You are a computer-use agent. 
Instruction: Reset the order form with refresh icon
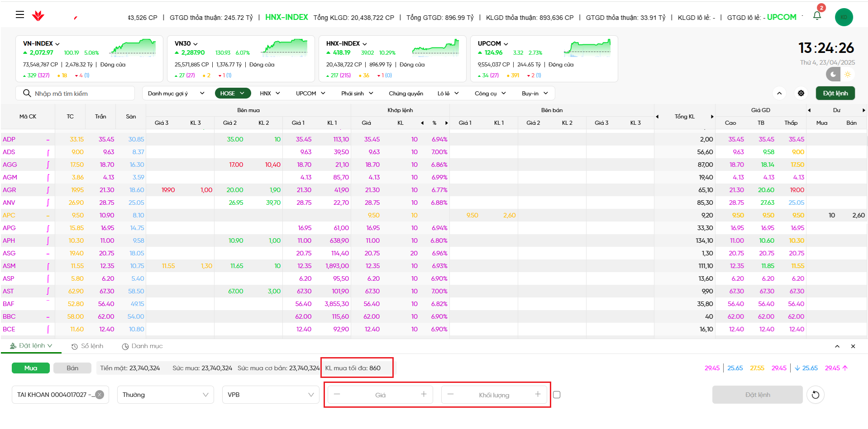(x=815, y=395)
